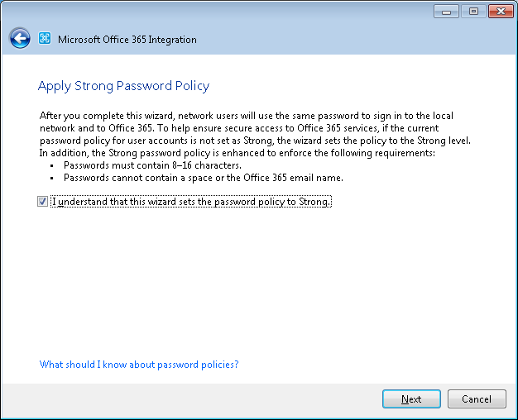Go back using the blue arrow button
The image size is (518, 420).
(x=20, y=39)
